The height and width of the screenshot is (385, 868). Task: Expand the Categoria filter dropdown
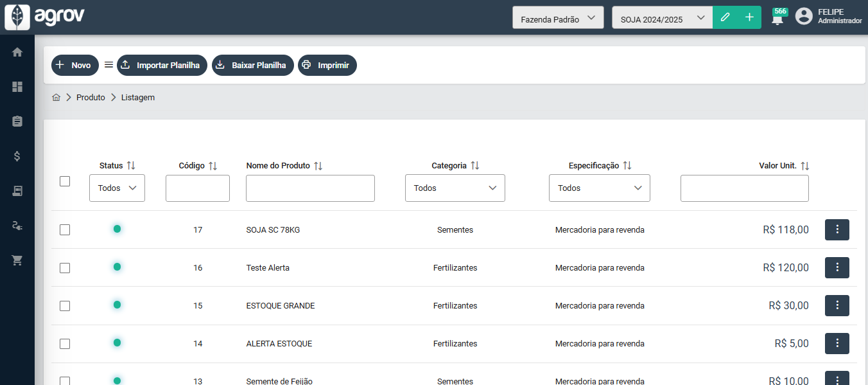pos(455,188)
